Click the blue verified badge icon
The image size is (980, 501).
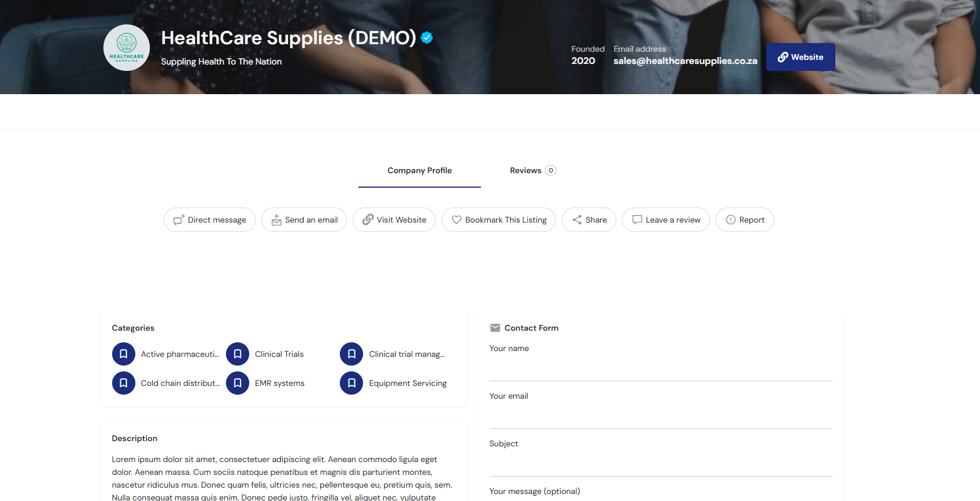[427, 38]
